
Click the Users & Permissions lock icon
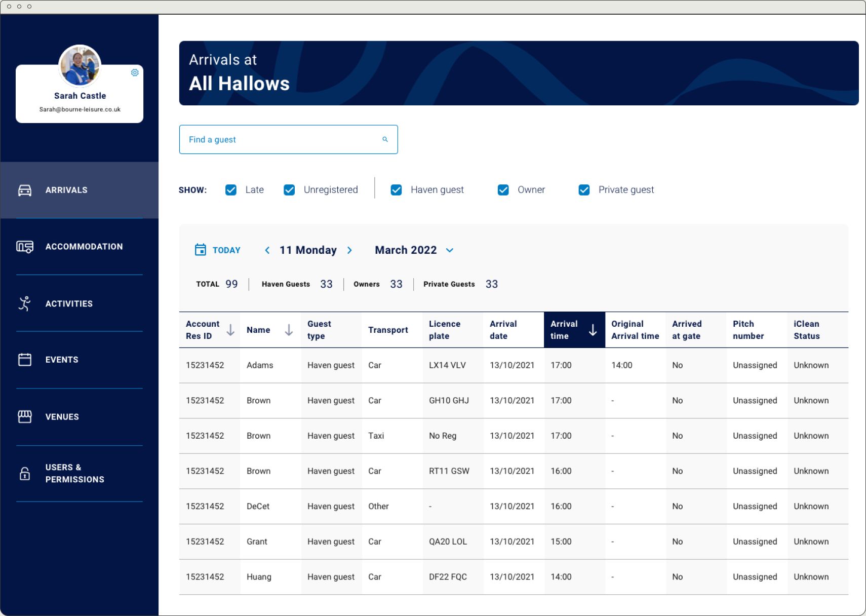click(x=25, y=474)
